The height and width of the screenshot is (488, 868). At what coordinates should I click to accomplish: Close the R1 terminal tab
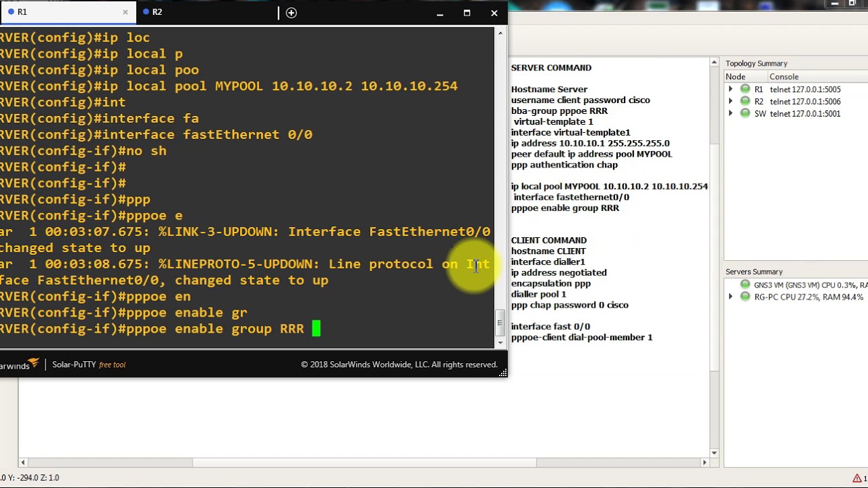click(125, 12)
